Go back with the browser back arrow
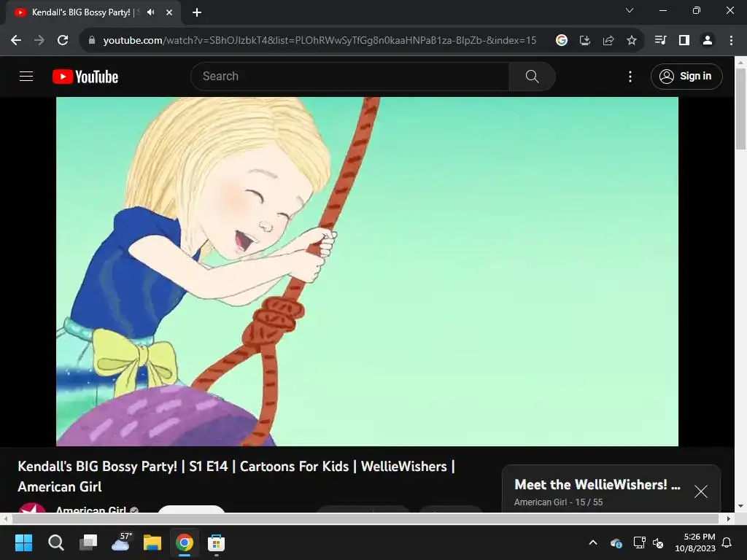747x560 pixels. 16,41
